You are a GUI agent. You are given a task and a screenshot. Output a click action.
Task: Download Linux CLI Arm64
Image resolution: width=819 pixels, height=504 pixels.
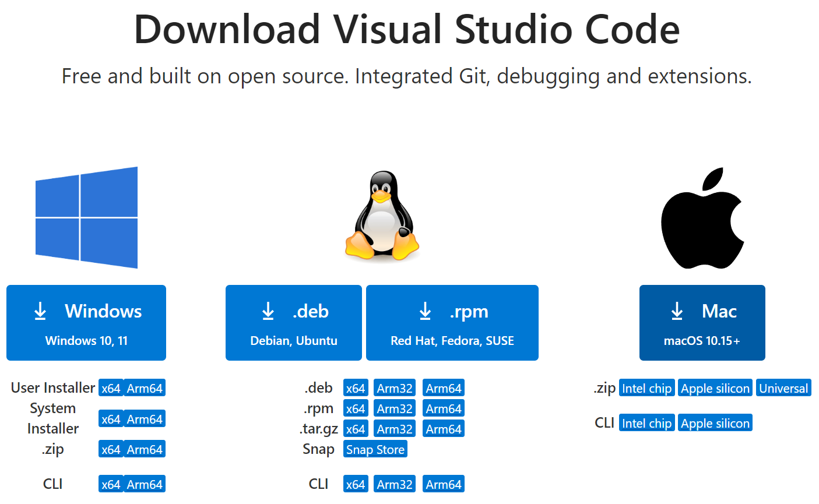[x=444, y=484]
